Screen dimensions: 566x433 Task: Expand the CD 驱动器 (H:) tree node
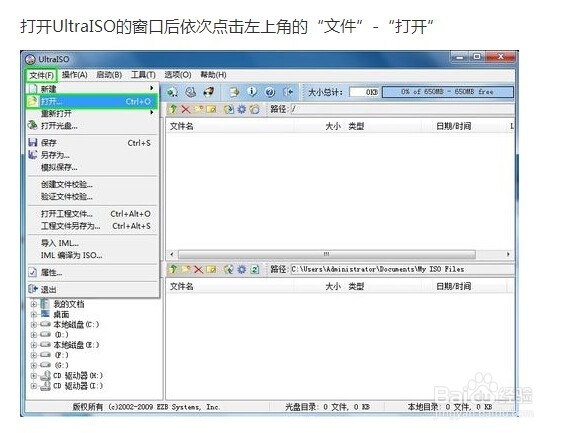click(x=34, y=376)
